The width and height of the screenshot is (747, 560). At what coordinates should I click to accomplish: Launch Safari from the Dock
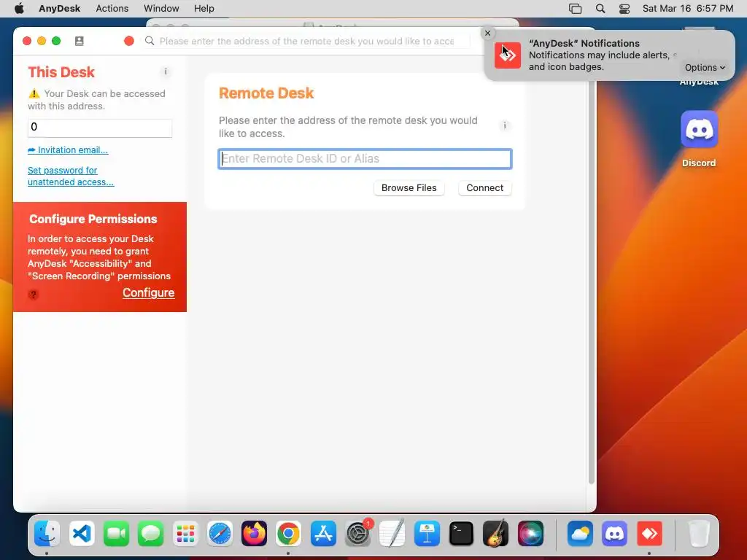[x=220, y=533]
